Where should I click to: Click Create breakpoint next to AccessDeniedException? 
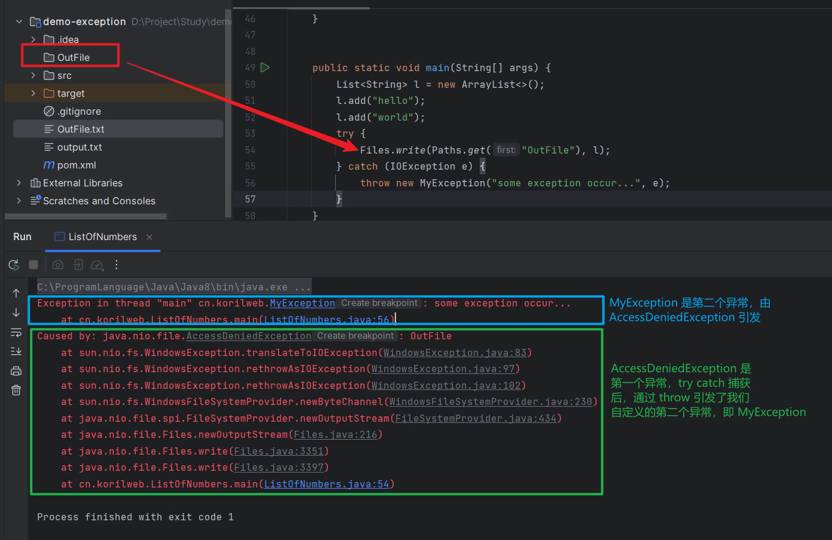[355, 337]
